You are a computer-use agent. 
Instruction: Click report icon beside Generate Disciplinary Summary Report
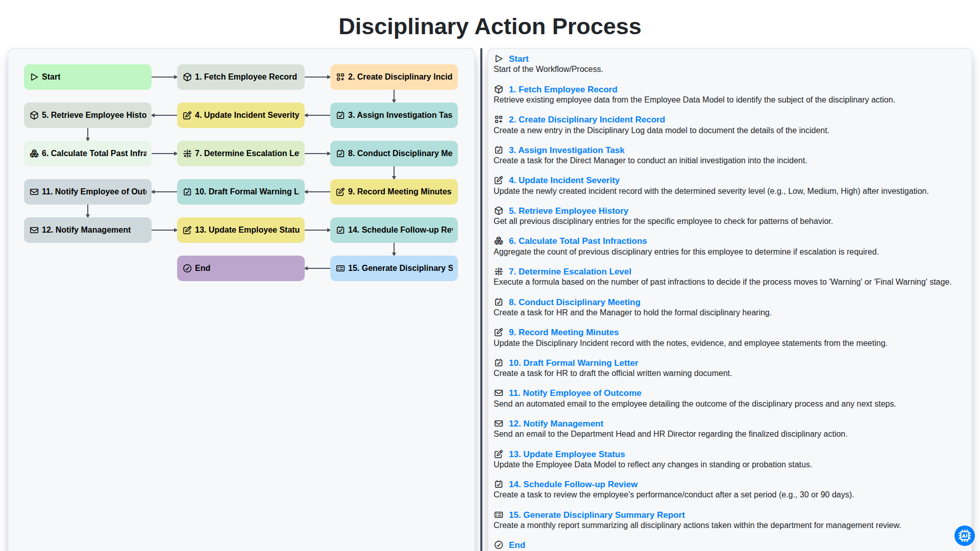pos(499,515)
